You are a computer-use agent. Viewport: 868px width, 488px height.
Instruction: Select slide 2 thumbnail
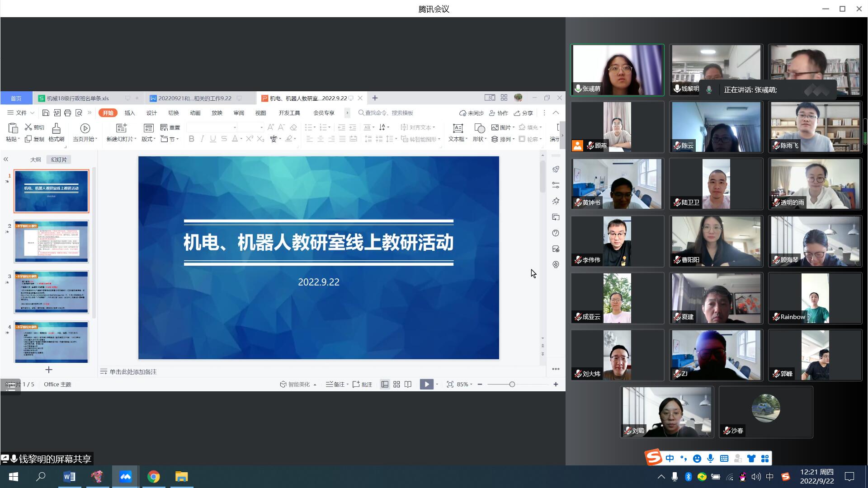click(x=52, y=242)
